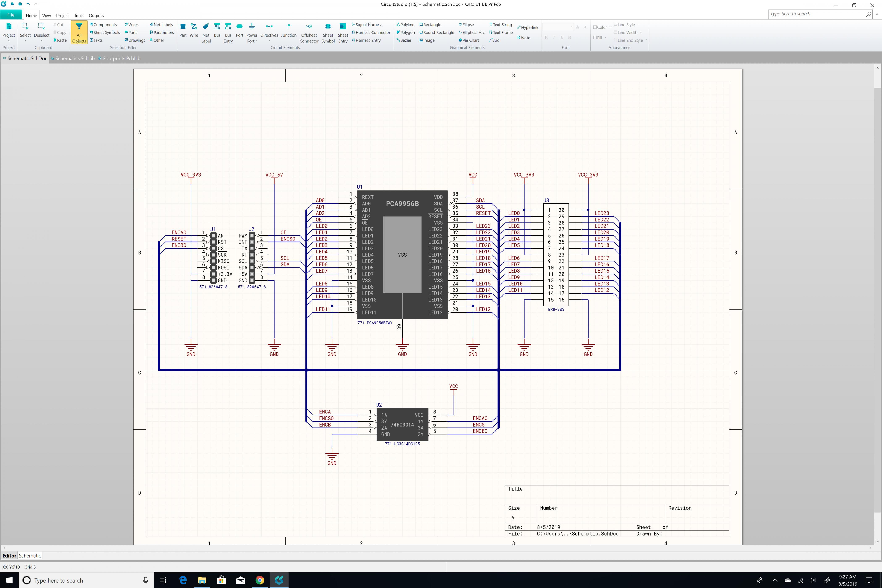The image size is (882, 588).
Task: Choose the Elliptical Arc tool
Action: click(471, 33)
